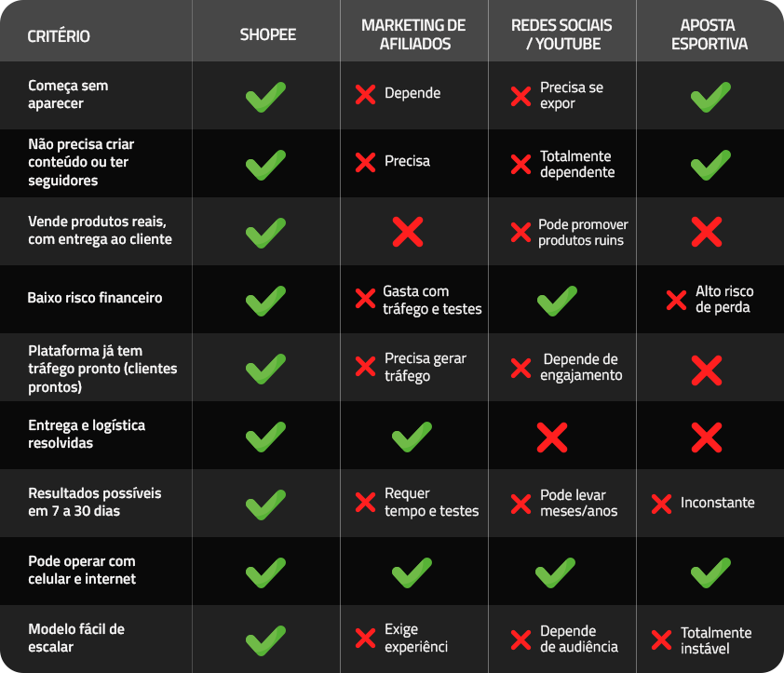Click the Shopee checkmark for Começa sem aparecer

point(265,97)
